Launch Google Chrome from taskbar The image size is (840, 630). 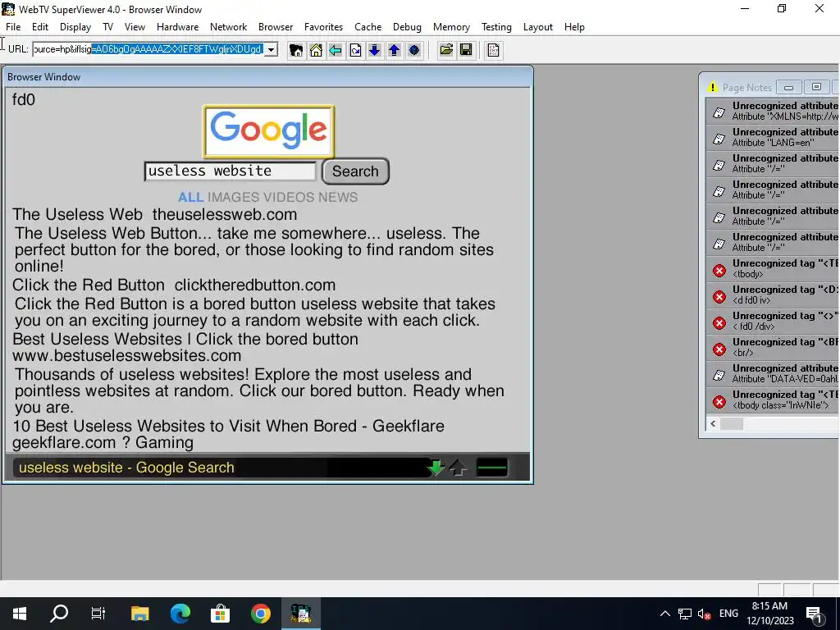260,614
